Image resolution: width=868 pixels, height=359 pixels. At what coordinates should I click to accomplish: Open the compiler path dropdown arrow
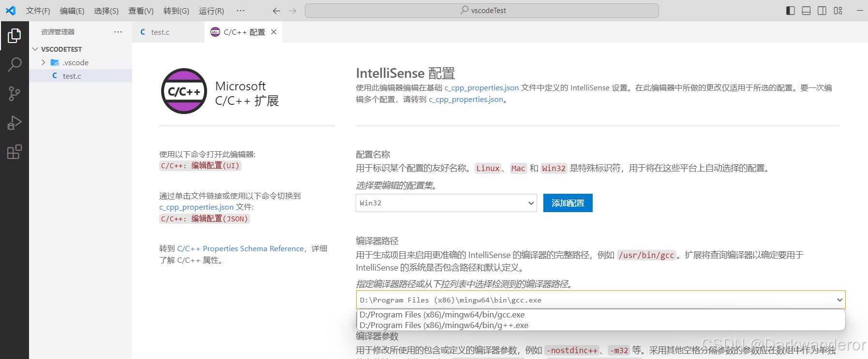tap(839, 300)
